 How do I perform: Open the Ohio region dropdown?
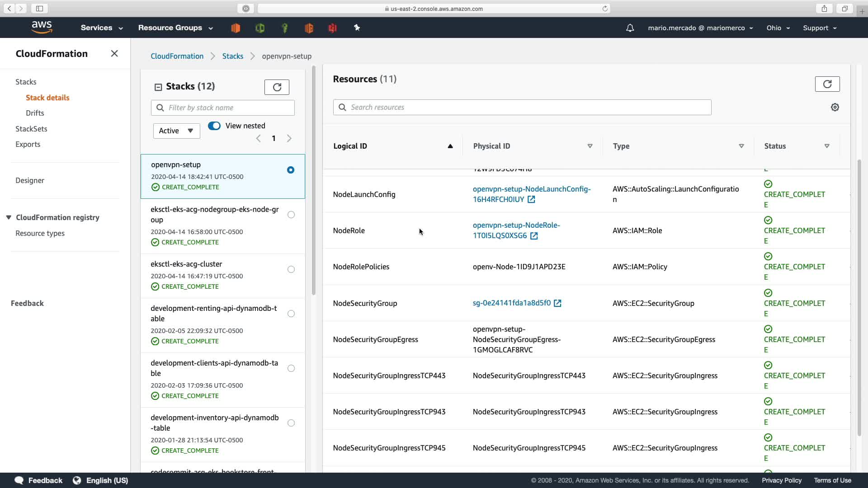(x=778, y=28)
